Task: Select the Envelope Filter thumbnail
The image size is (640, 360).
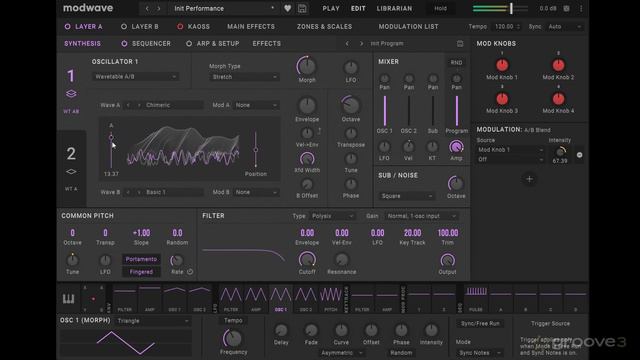Action: [124, 298]
